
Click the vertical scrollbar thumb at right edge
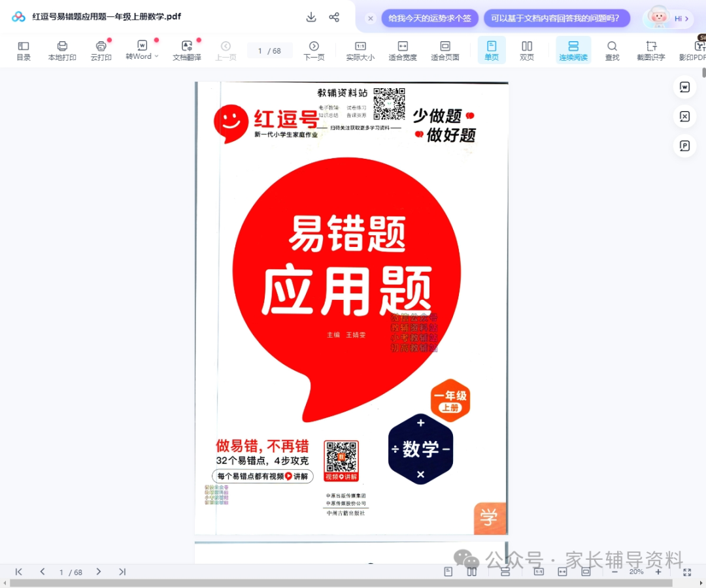(x=704, y=72)
